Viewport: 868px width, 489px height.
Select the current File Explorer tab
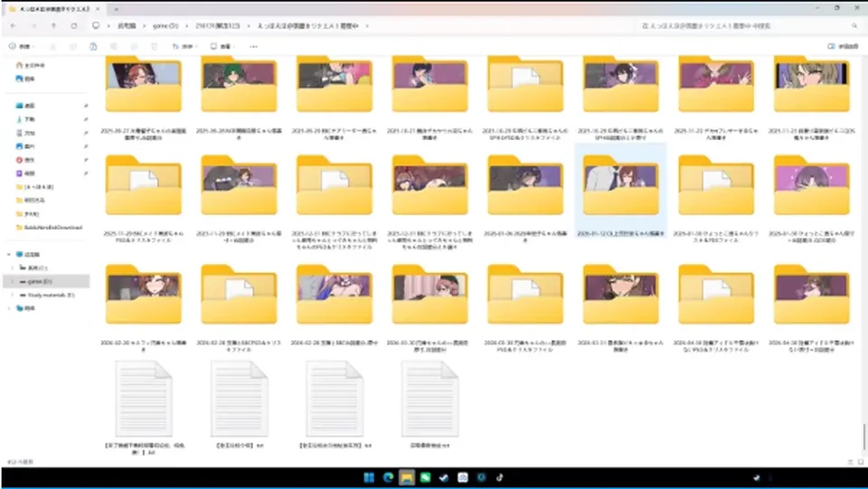point(53,9)
